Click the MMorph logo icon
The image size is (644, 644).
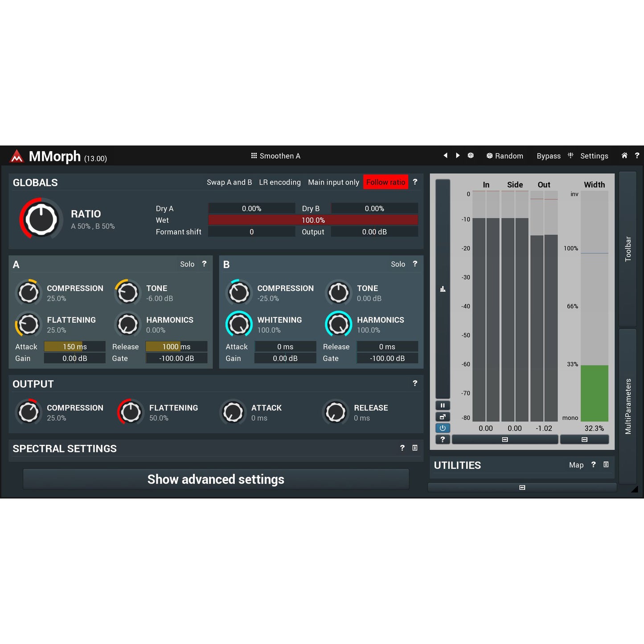point(16,156)
